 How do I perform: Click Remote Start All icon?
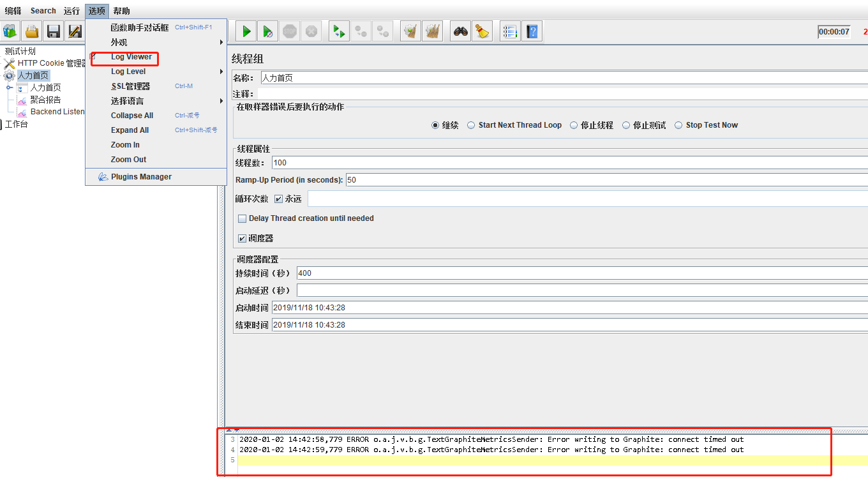point(339,31)
